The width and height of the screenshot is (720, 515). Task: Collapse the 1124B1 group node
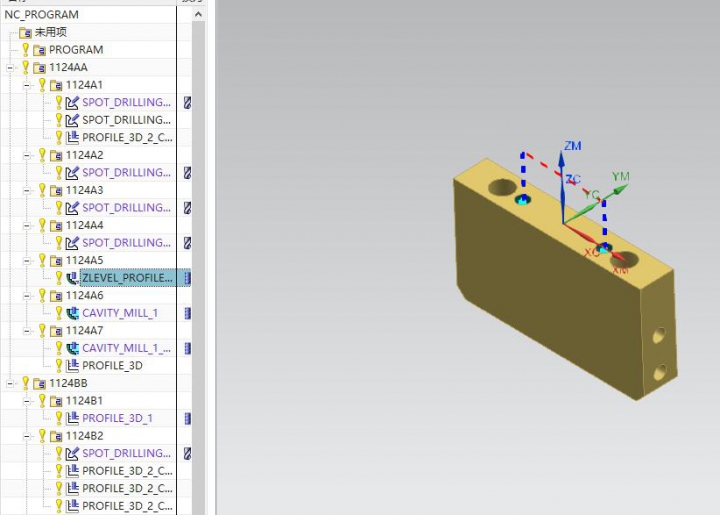pos(27,401)
